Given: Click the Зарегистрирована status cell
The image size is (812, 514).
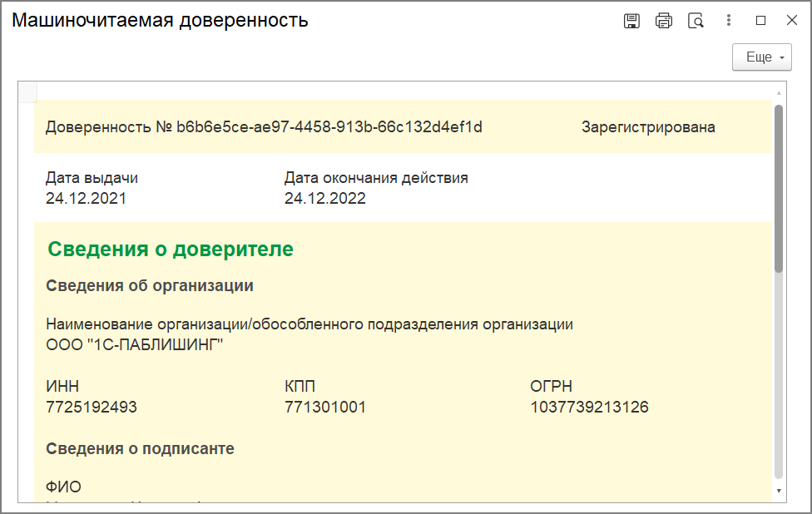Looking at the screenshot, I should 648,127.
